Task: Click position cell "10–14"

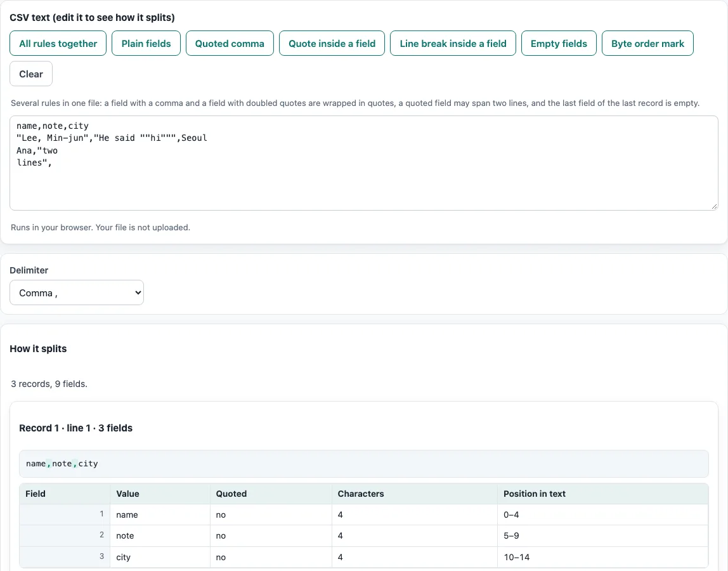Action: 602,557
